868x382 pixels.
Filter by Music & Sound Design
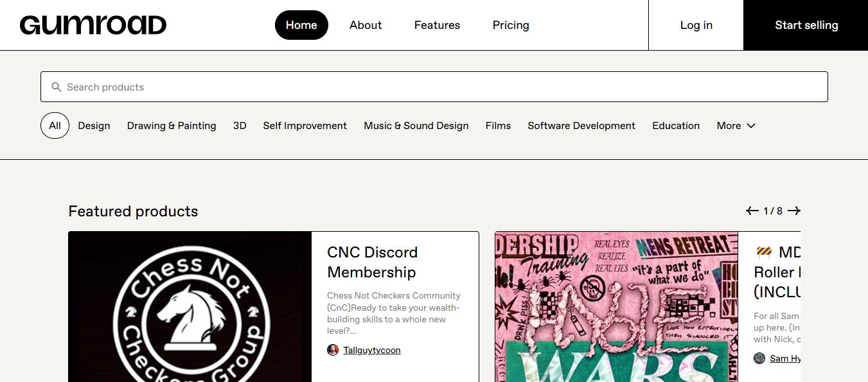click(416, 126)
